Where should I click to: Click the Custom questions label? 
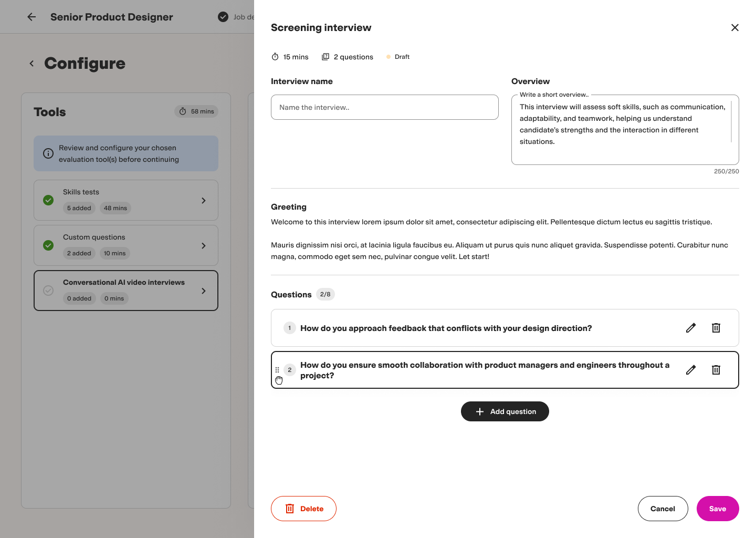coord(94,237)
